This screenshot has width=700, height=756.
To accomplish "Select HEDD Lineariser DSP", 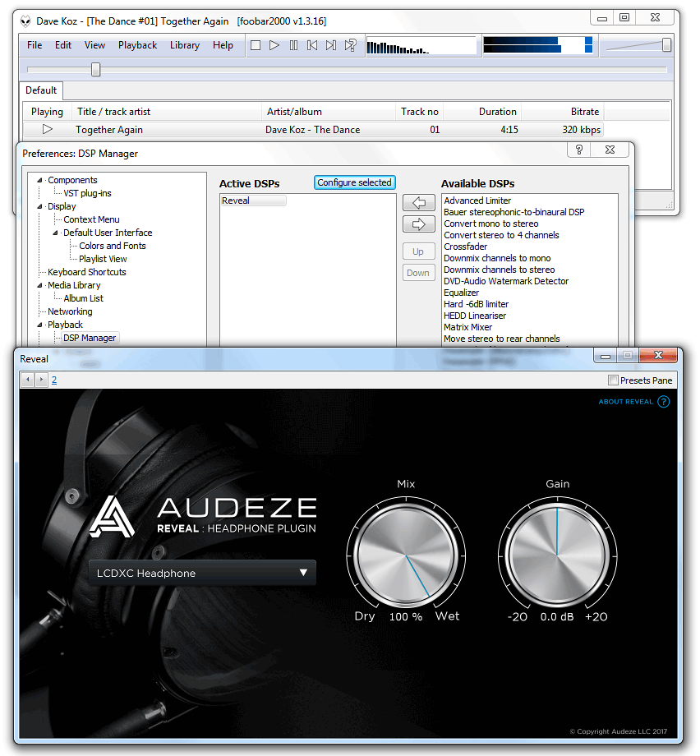I will pyautogui.click(x=475, y=316).
